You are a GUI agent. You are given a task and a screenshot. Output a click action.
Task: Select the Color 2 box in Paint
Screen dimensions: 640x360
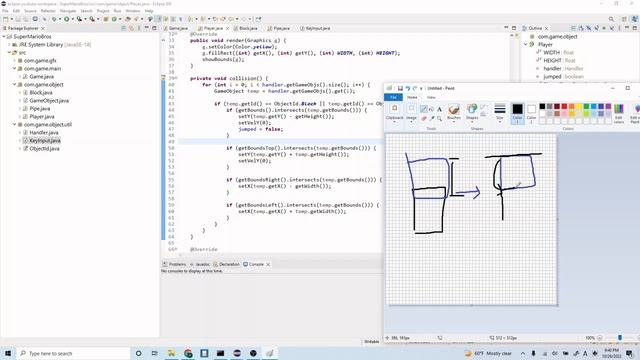tap(531, 113)
